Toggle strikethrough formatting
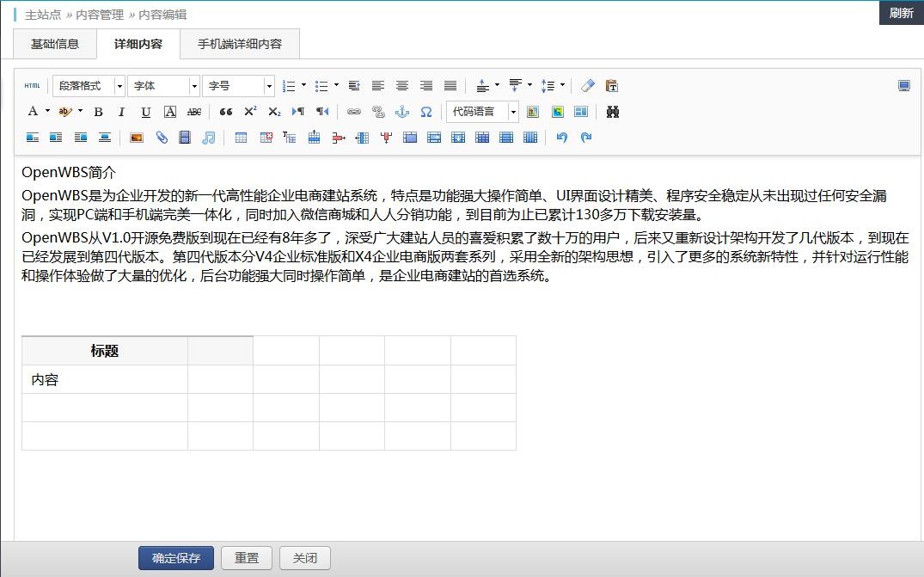924x577 pixels. (x=194, y=112)
